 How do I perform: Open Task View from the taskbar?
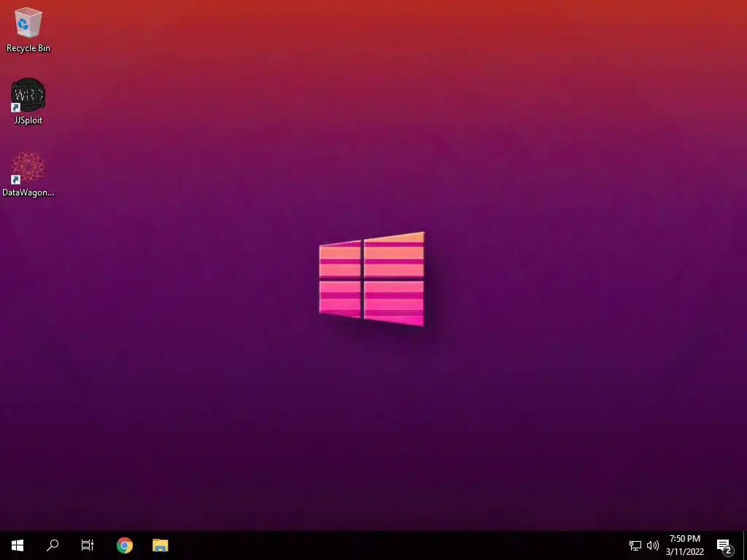pos(88,545)
